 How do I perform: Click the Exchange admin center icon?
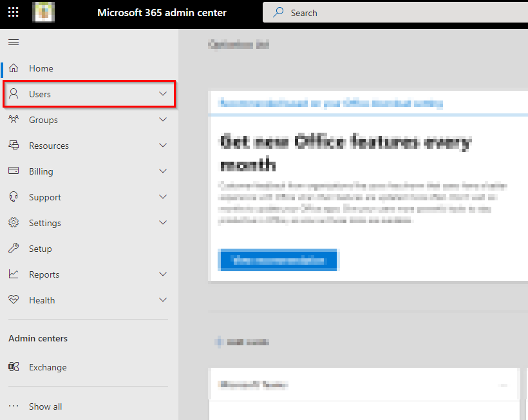click(14, 367)
